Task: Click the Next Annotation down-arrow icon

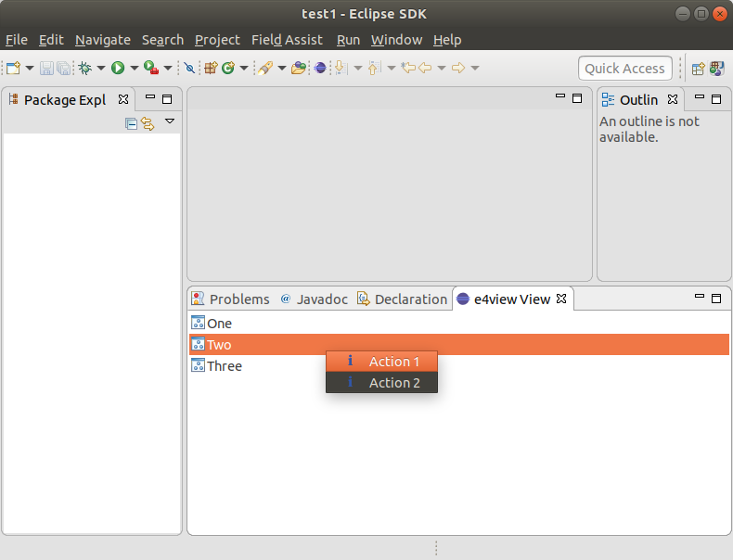Action: pyautogui.click(x=341, y=69)
